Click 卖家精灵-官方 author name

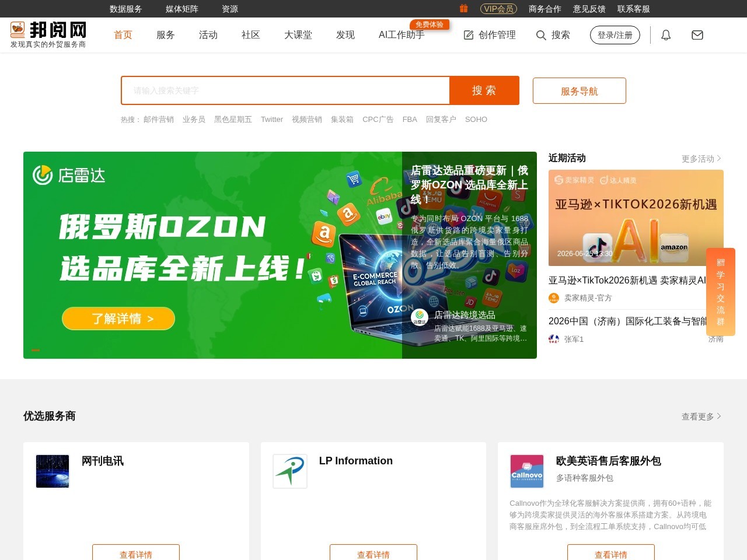[588, 298]
